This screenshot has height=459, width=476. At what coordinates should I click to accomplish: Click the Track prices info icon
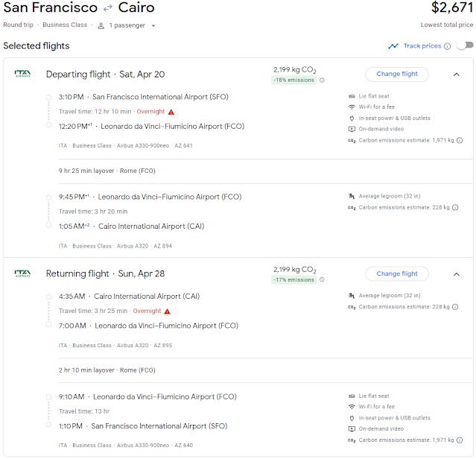pyautogui.click(x=447, y=46)
